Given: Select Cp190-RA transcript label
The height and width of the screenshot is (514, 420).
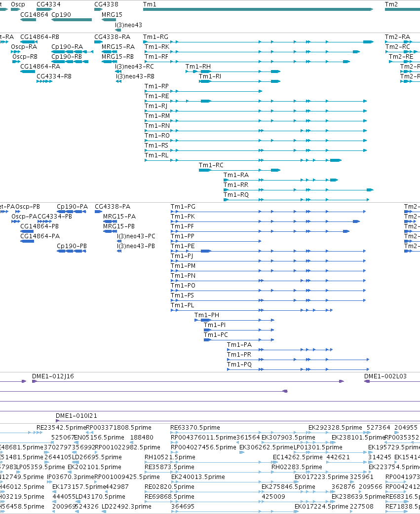Looking at the screenshot, I should click(67, 47).
